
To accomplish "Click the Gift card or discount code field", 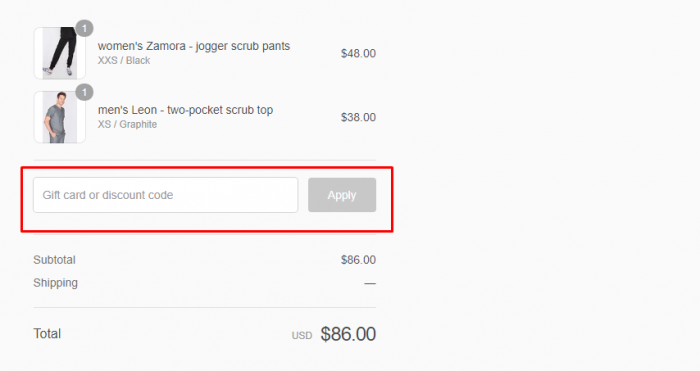I will (x=166, y=195).
